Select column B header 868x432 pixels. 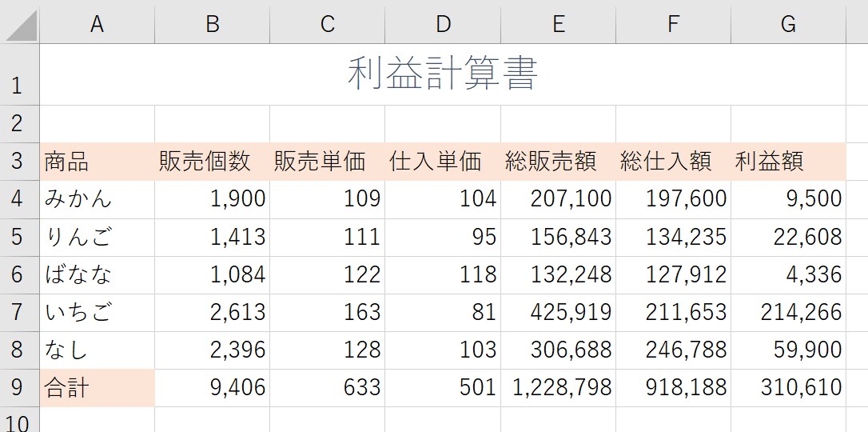pyautogui.click(x=213, y=25)
